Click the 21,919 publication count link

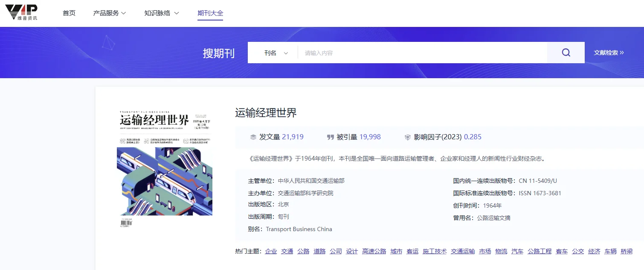[293, 137]
